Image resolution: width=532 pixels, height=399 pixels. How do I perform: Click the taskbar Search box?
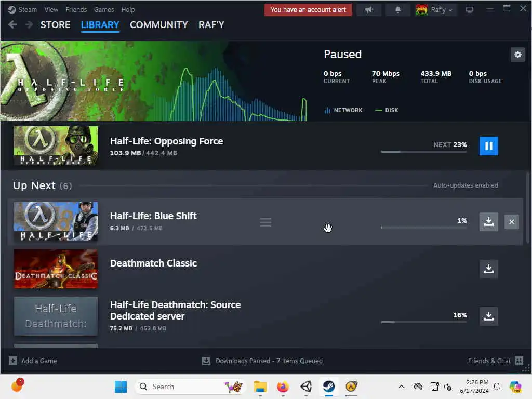point(190,387)
